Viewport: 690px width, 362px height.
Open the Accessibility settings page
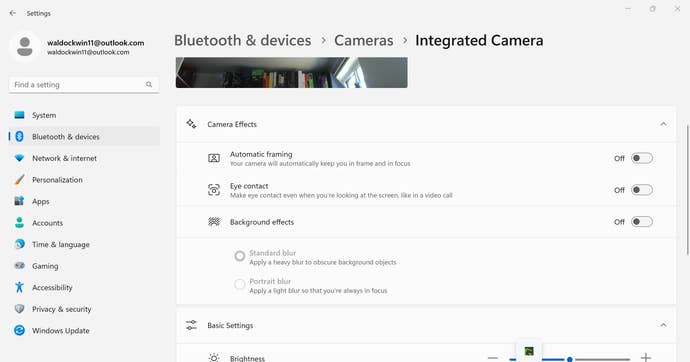click(x=84, y=288)
